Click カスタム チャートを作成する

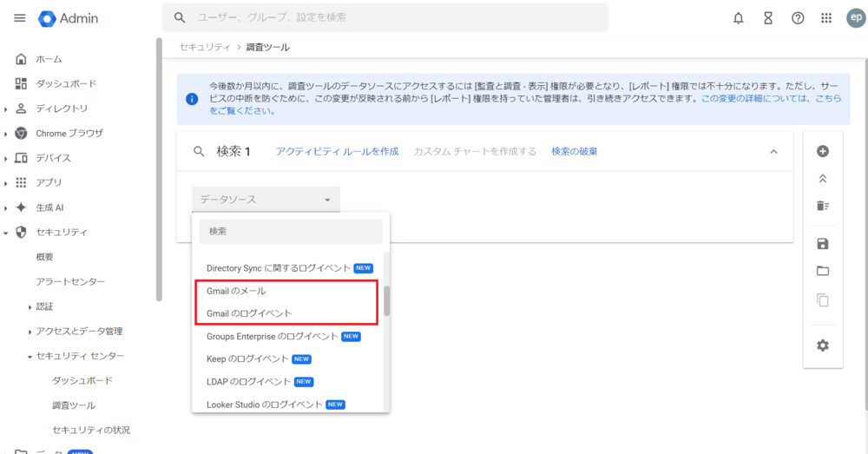click(475, 151)
